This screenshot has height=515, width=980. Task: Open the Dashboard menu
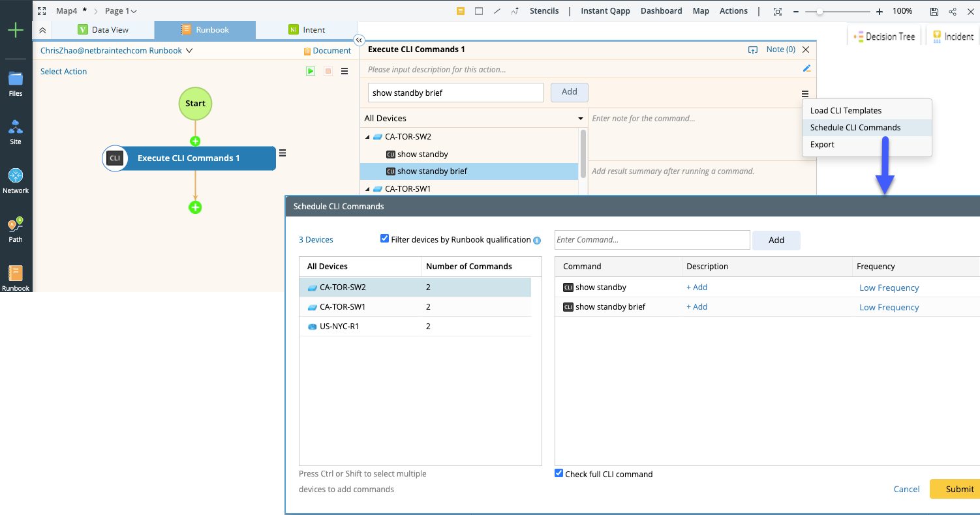coord(661,11)
